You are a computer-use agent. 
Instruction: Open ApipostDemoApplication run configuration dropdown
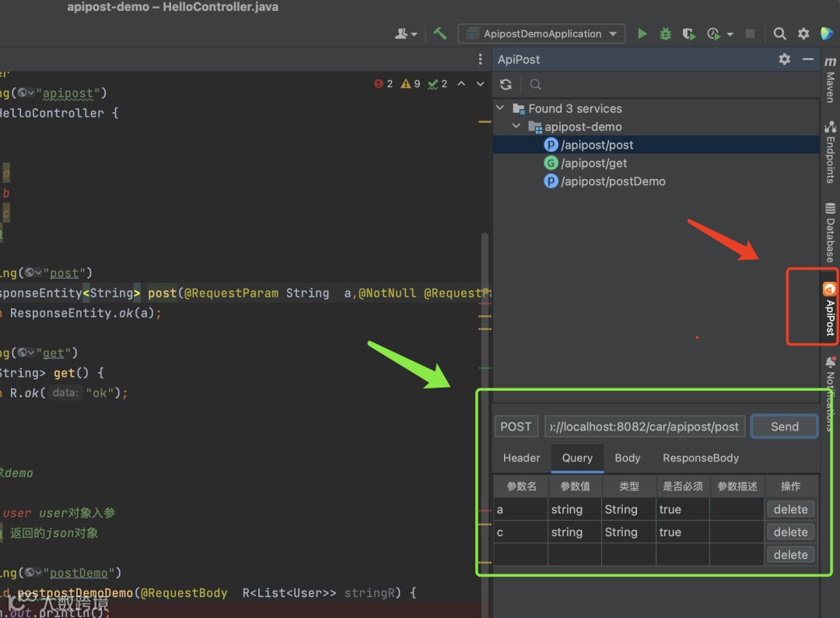click(x=541, y=33)
